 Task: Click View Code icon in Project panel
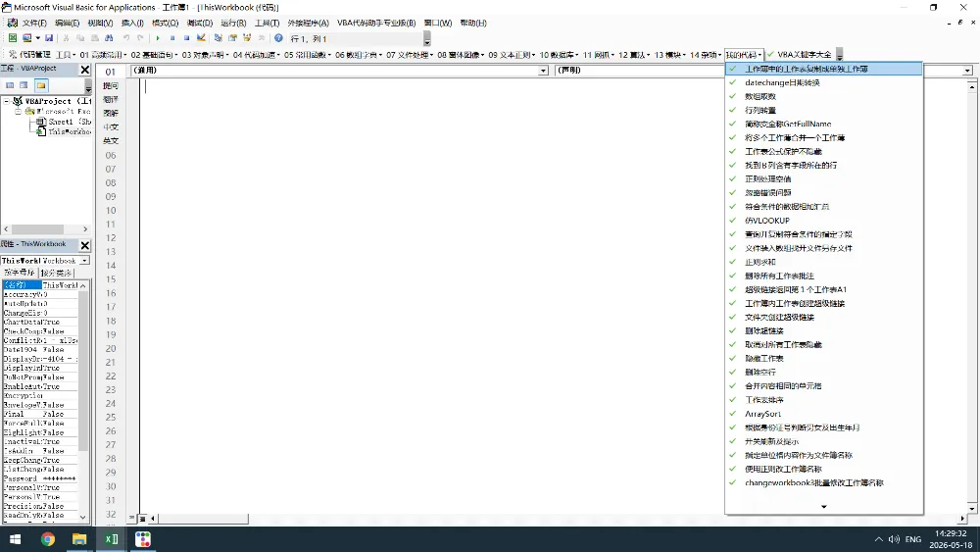click(10, 85)
